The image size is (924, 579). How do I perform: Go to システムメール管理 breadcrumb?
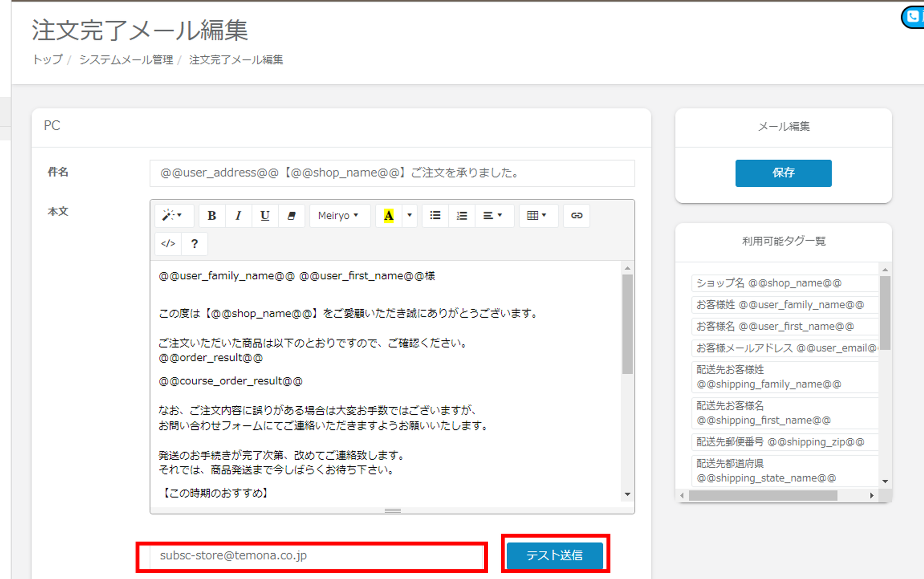click(126, 60)
